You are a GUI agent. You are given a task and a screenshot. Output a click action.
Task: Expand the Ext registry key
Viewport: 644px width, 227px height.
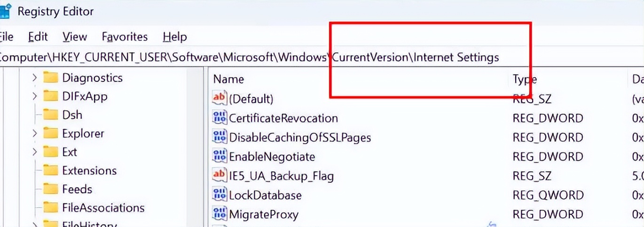coord(35,152)
